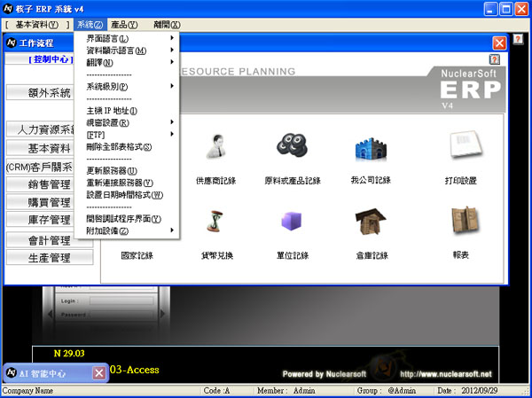Open the 離開(X) menu
The width and height of the screenshot is (532, 398).
(167, 25)
